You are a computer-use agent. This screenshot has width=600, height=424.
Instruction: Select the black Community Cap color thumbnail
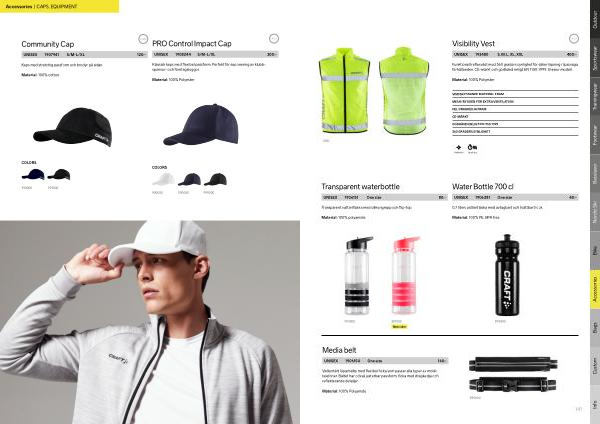point(59,175)
